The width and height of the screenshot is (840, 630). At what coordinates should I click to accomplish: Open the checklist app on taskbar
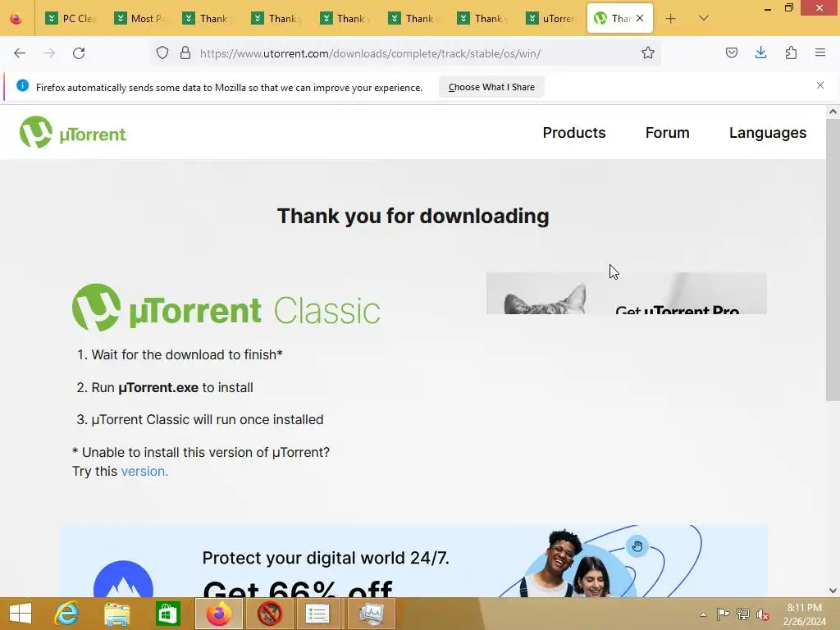coord(317,614)
